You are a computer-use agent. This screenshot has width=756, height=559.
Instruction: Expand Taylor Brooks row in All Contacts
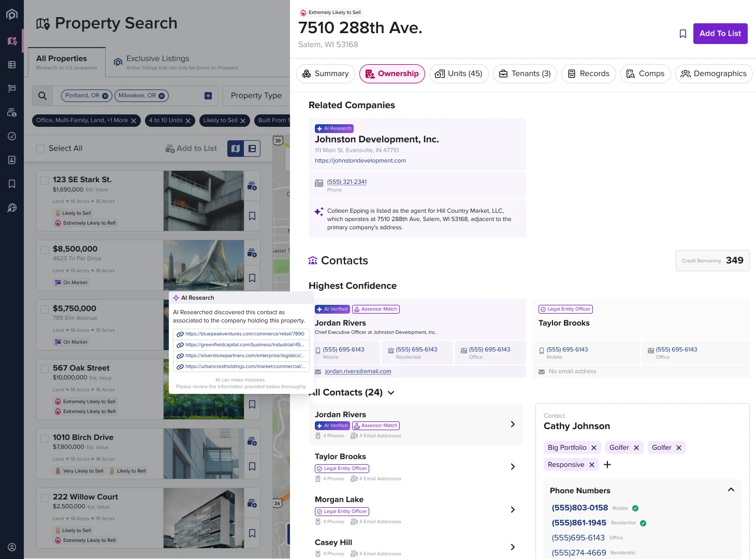(513, 467)
